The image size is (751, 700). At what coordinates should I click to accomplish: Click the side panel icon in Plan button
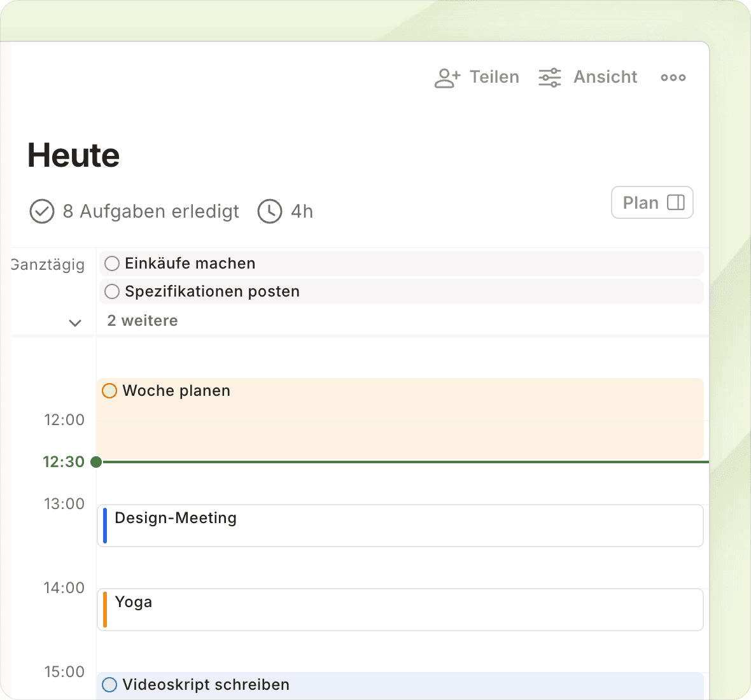tap(675, 203)
